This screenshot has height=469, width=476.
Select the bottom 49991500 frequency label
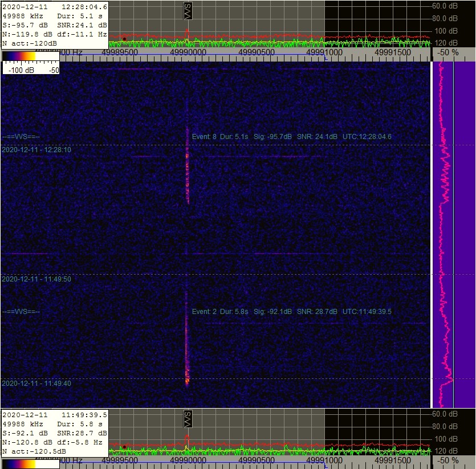[393, 460]
